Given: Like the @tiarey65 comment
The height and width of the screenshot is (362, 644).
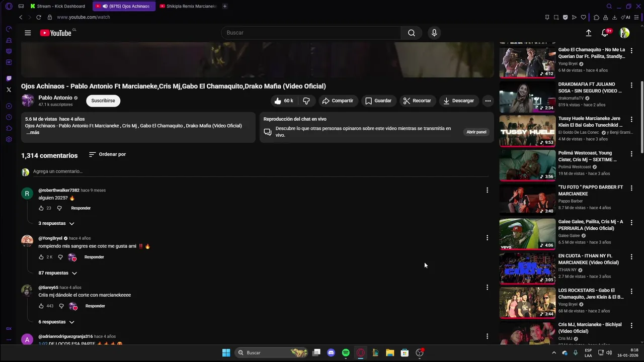Looking at the screenshot, I should (41, 306).
